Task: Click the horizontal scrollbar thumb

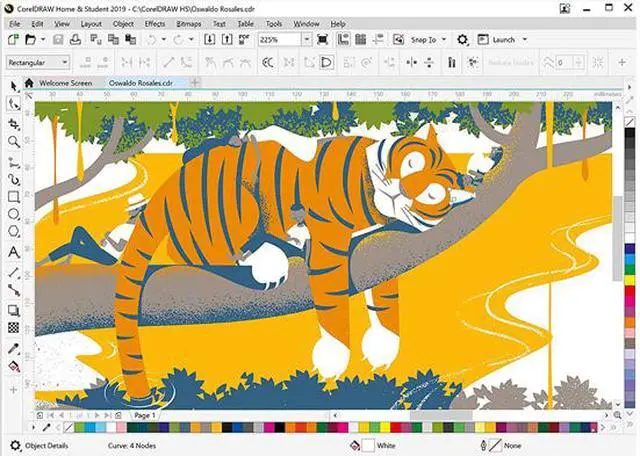Action: 441,415
